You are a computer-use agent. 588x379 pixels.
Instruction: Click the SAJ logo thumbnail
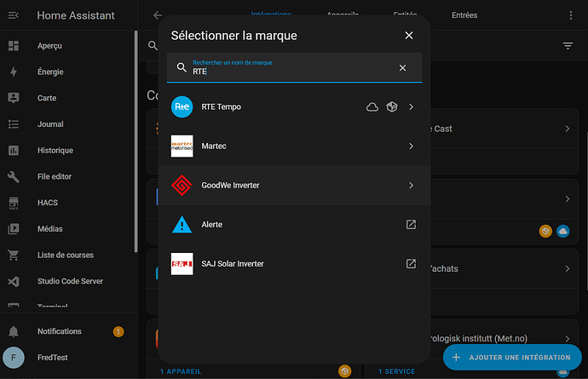[182, 264]
